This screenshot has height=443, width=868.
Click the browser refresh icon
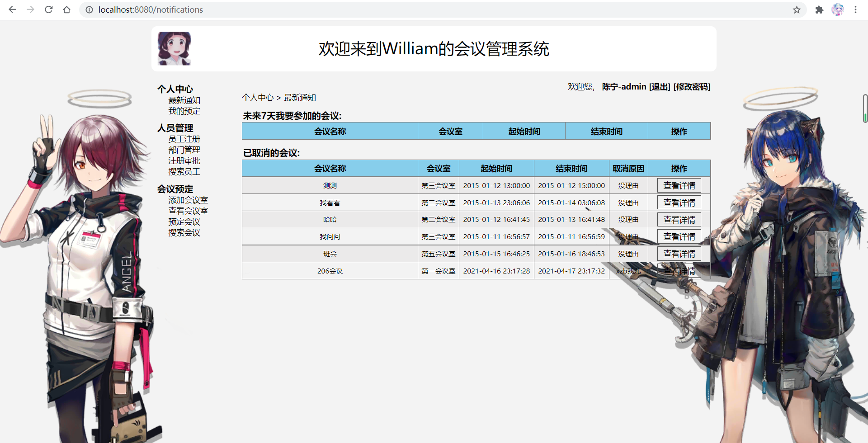[49, 9]
